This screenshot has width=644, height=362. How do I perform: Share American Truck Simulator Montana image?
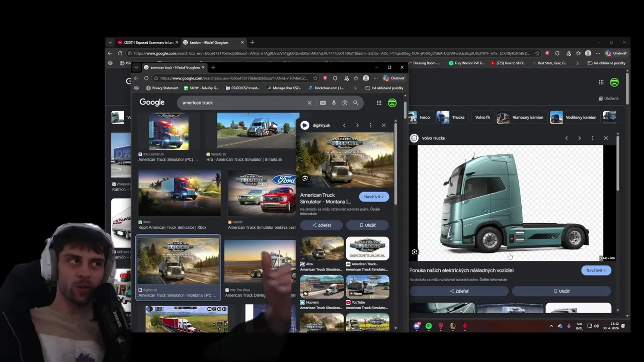click(x=321, y=225)
